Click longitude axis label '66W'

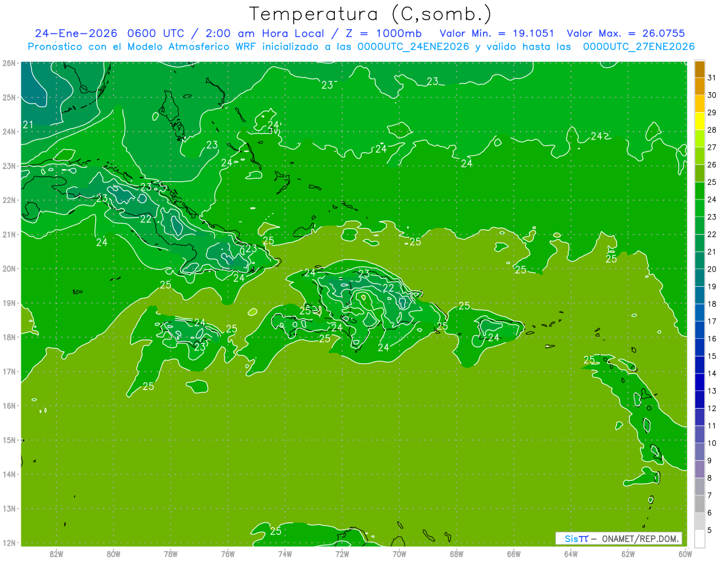513,554
